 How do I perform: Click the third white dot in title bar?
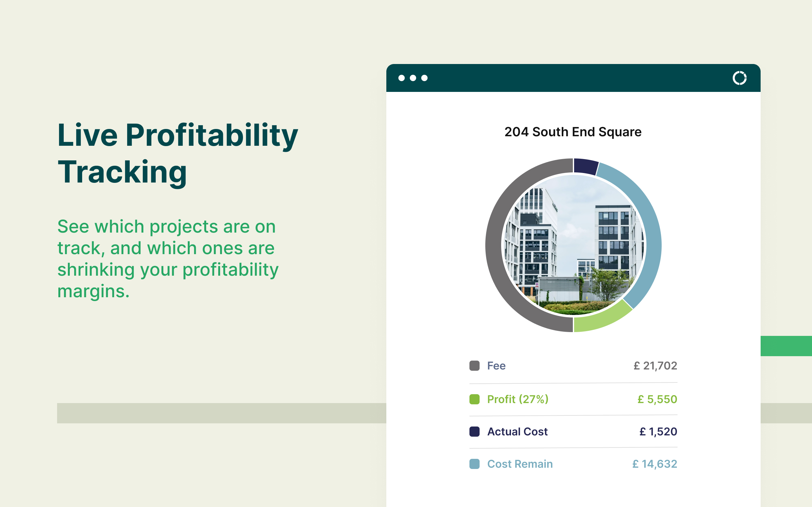coord(424,78)
